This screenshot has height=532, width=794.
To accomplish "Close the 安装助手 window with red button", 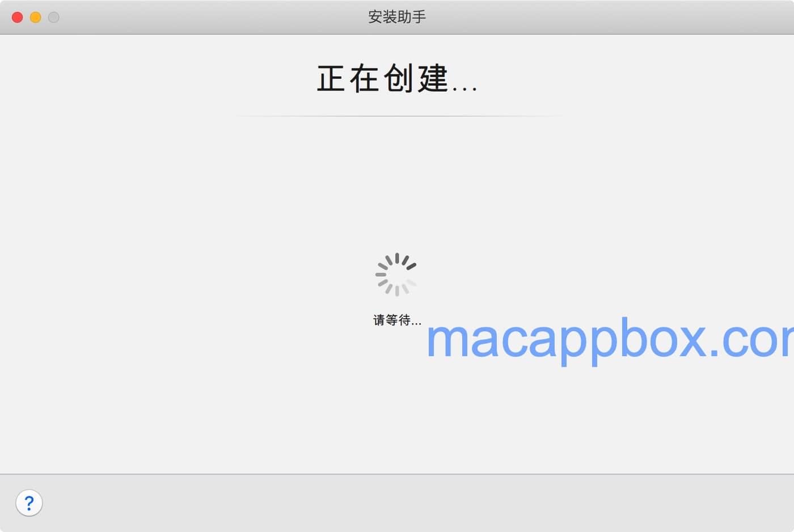I will coord(18,17).
